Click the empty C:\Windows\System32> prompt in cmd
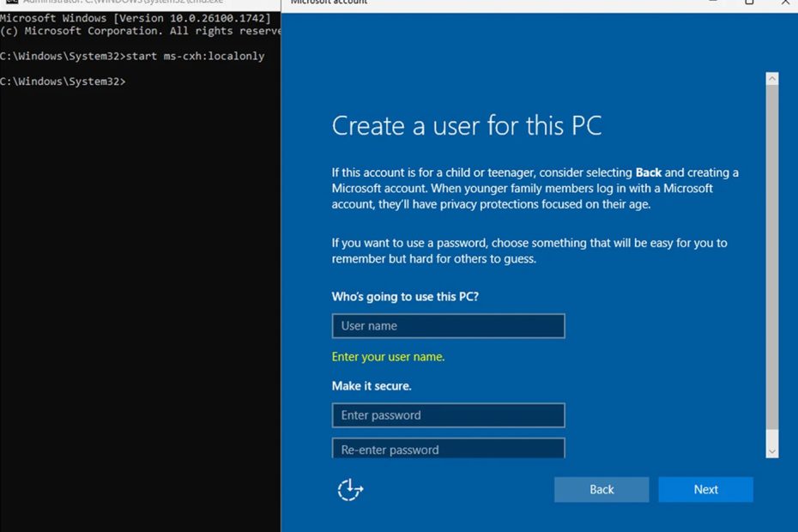Viewport: 798px width, 532px height. pyautogui.click(x=63, y=82)
